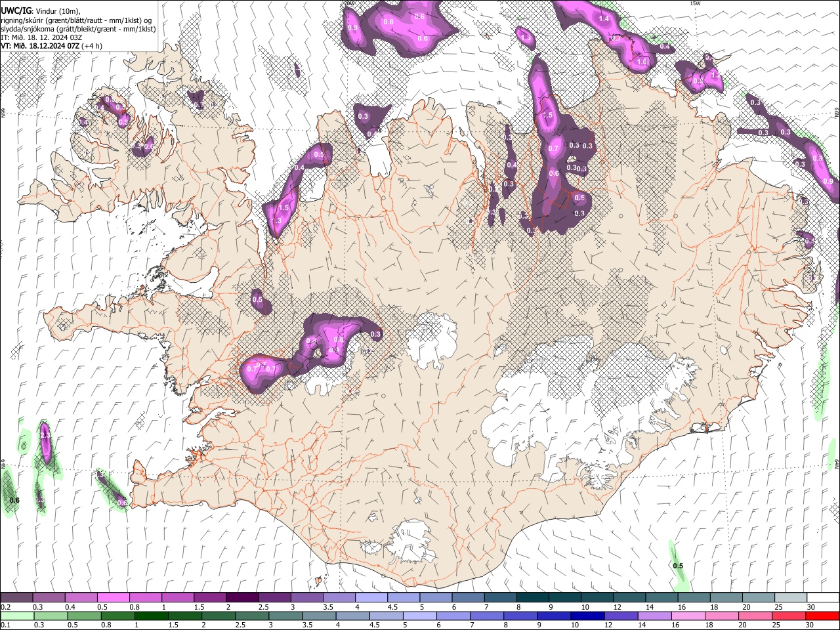The height and width of the screenshot is (630, 840).
Task: Click the '0.5' rain value in southeast sea
Action: 678,566
